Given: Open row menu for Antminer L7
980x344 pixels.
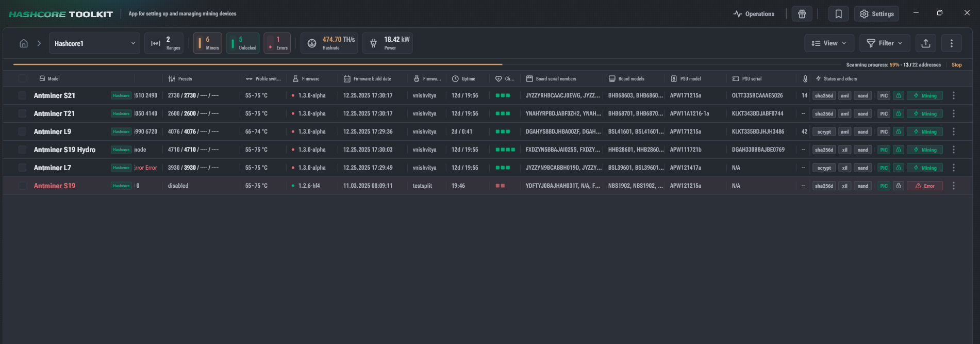Looking at the screenshot, I should point(954,168).
